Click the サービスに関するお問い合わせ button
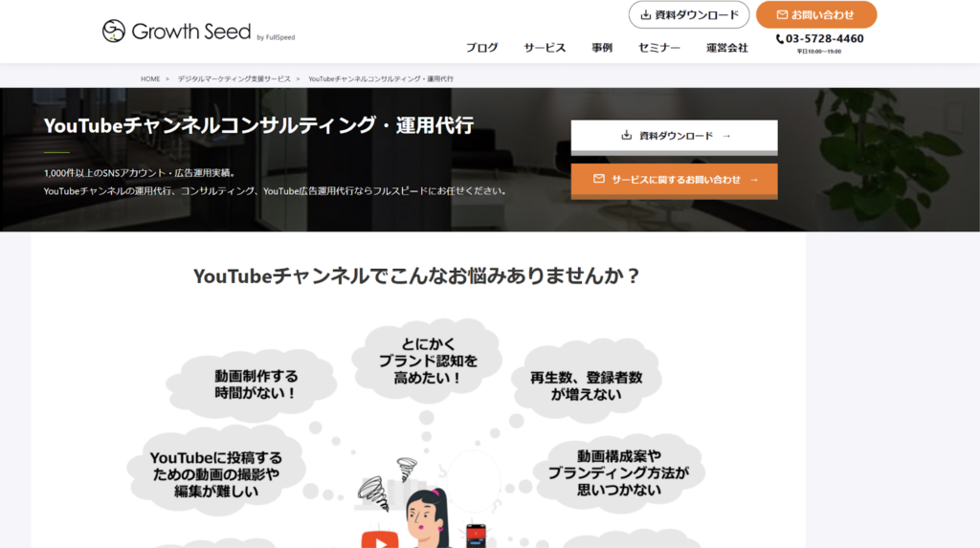 tap(675, 180)
